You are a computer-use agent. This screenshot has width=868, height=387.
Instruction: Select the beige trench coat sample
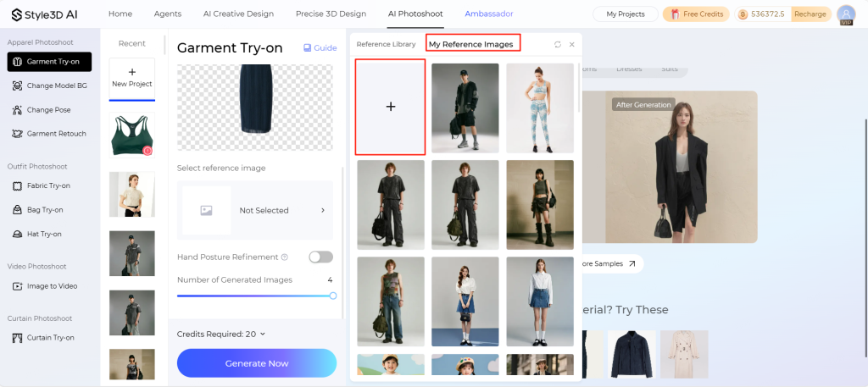pyautogui.click(x=684, y=354)
